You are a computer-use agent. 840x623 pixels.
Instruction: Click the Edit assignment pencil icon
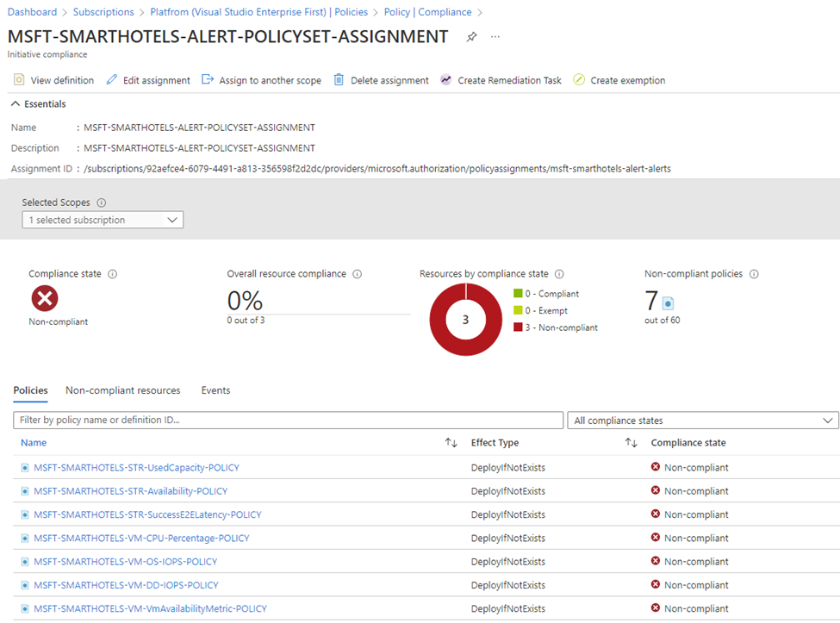click(111, 80)
